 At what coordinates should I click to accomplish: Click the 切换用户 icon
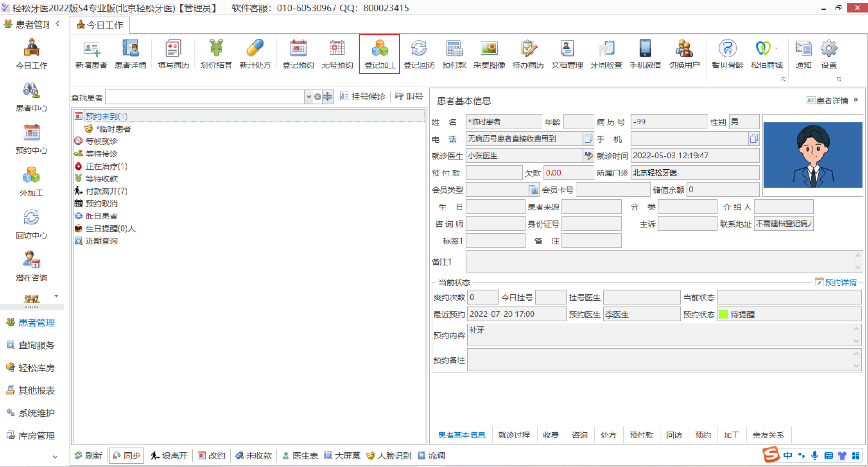tap(684, 54)
